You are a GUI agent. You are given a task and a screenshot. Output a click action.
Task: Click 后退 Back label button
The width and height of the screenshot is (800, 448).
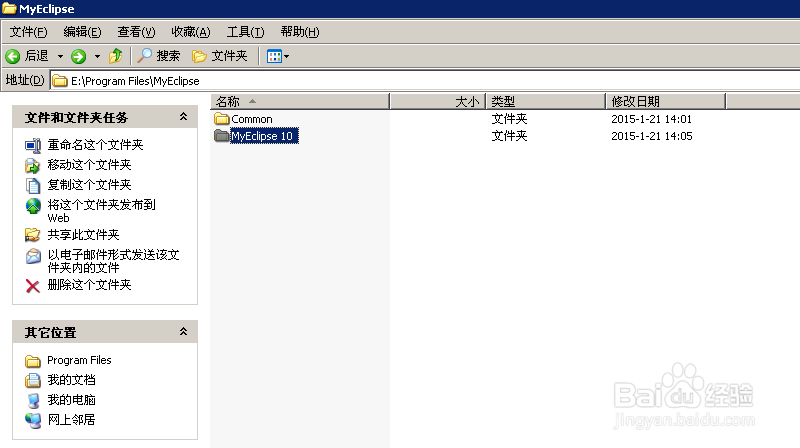[36, 56]
